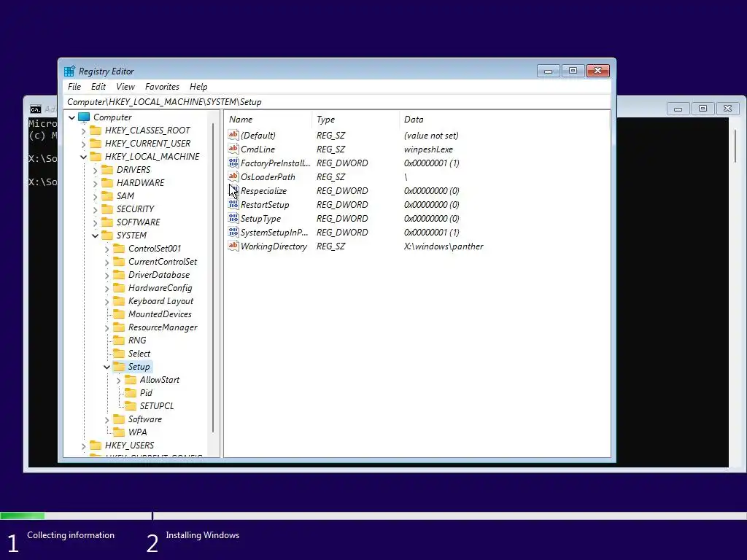This screenshot has height=560, width=747.
Task: Click the tree pane vertical scrollbar
Action: click(213, 278)
